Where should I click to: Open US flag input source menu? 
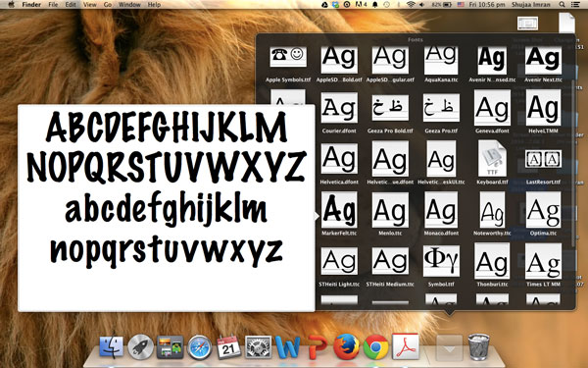coord(461,5)
